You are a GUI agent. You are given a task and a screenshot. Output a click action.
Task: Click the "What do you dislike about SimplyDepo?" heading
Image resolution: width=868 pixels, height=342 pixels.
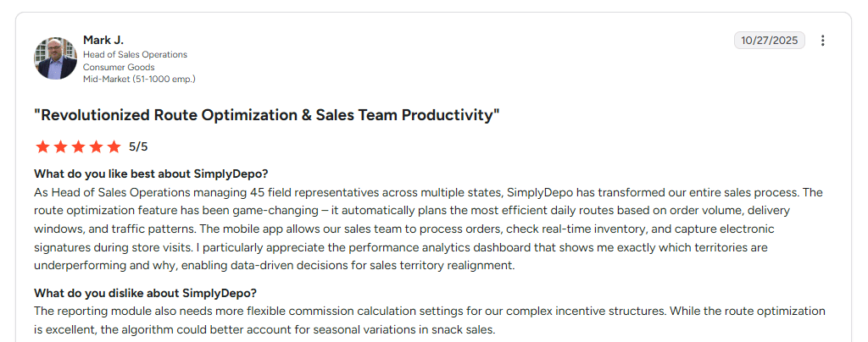coord(145,293)
